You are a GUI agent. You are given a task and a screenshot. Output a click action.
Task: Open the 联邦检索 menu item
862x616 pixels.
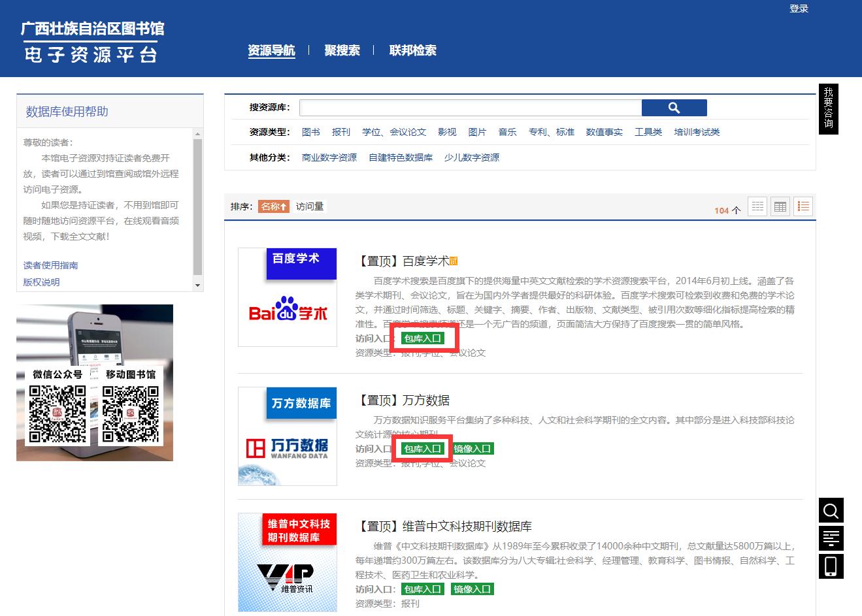point(412,50)
